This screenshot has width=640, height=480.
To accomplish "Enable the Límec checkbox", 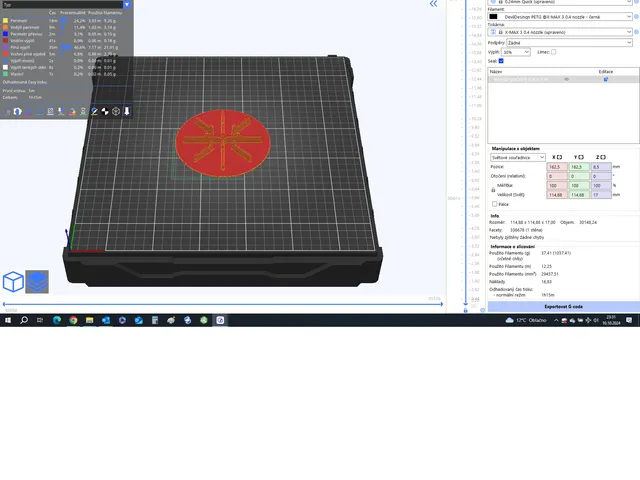I will pyautogui.click(x=553, y=52).
